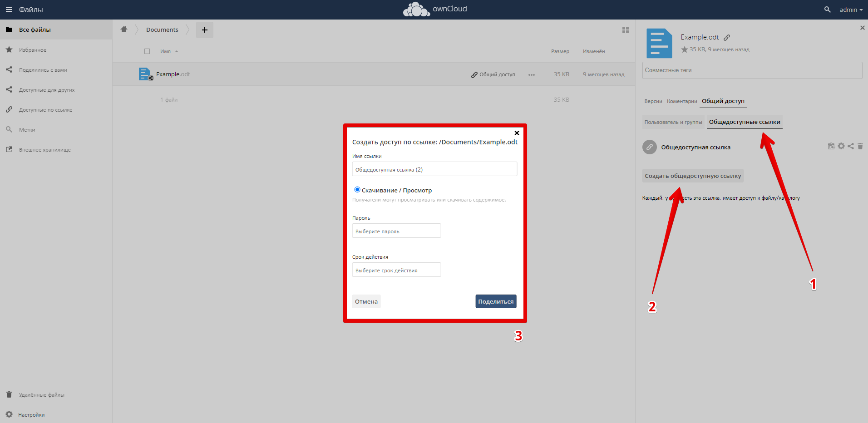Click the Поделиться button
868x423 pixels.
pos(496,301)
